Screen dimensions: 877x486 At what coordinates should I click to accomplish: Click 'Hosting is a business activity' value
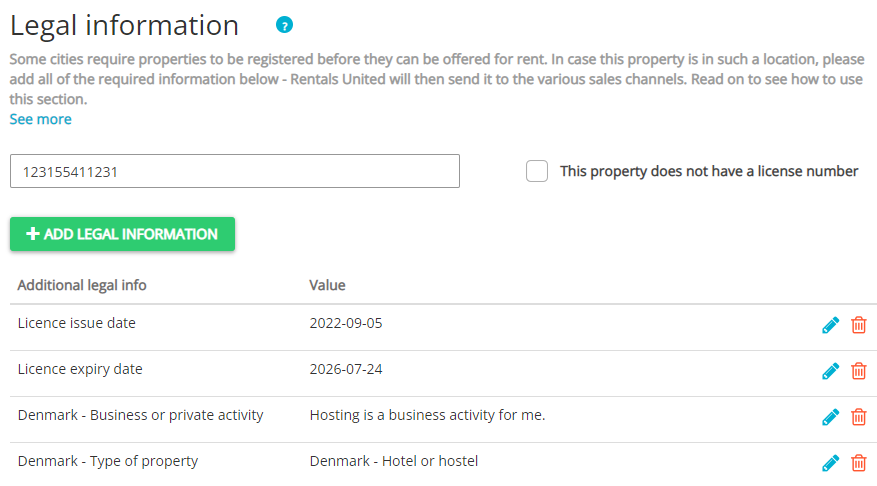427,415
